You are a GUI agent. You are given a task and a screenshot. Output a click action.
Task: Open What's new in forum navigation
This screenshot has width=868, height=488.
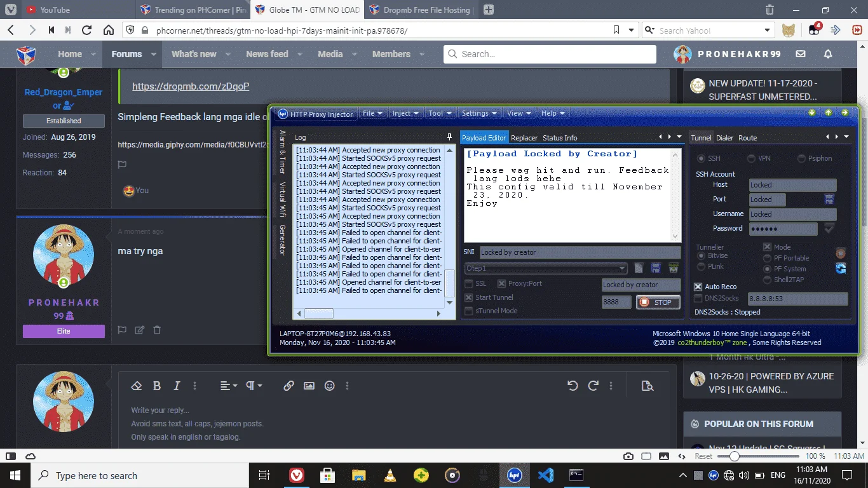pyautogui.click(x=194, y=54)
